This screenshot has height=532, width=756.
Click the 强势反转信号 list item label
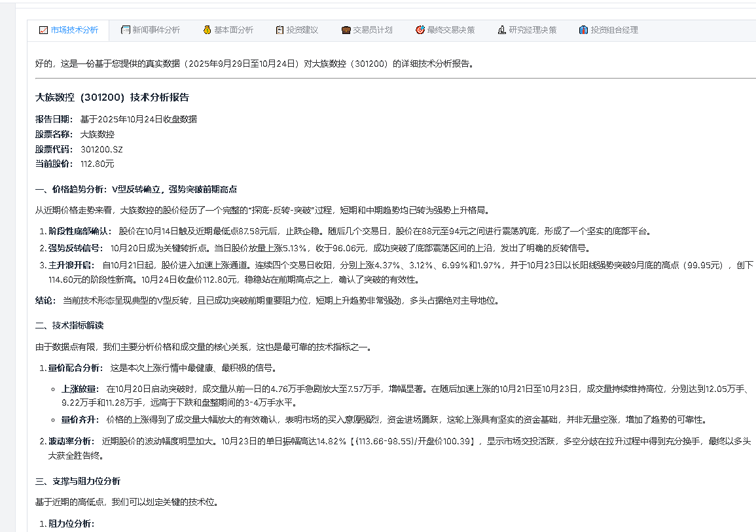click(76, 248)
